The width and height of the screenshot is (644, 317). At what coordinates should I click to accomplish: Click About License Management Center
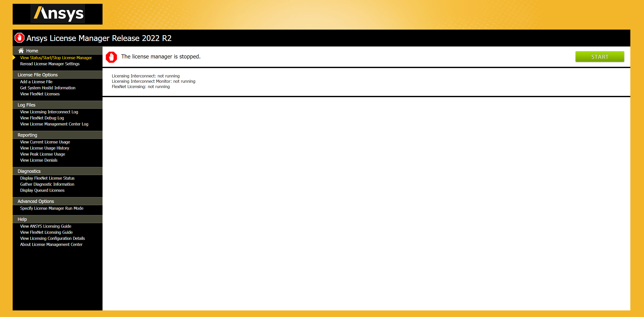(x=51, y=244)
